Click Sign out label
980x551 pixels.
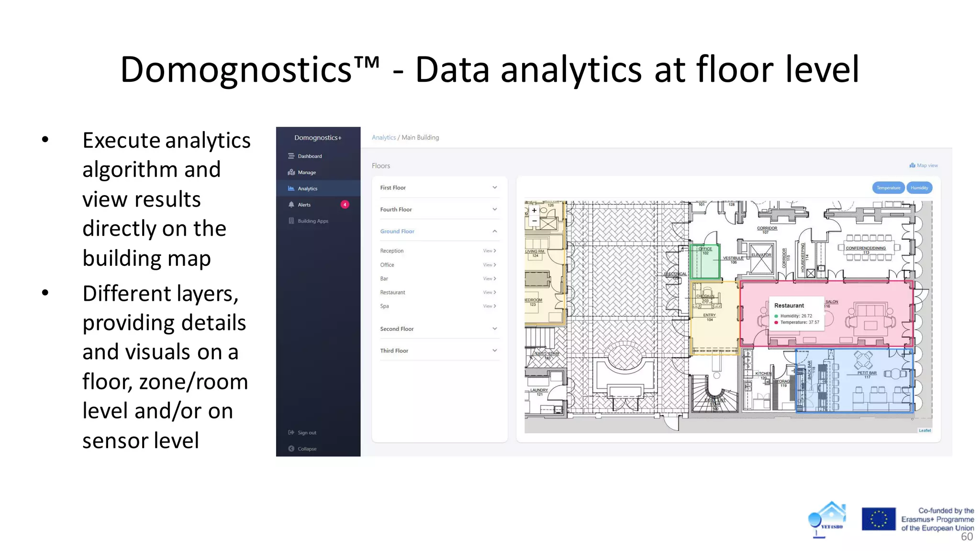307,432
